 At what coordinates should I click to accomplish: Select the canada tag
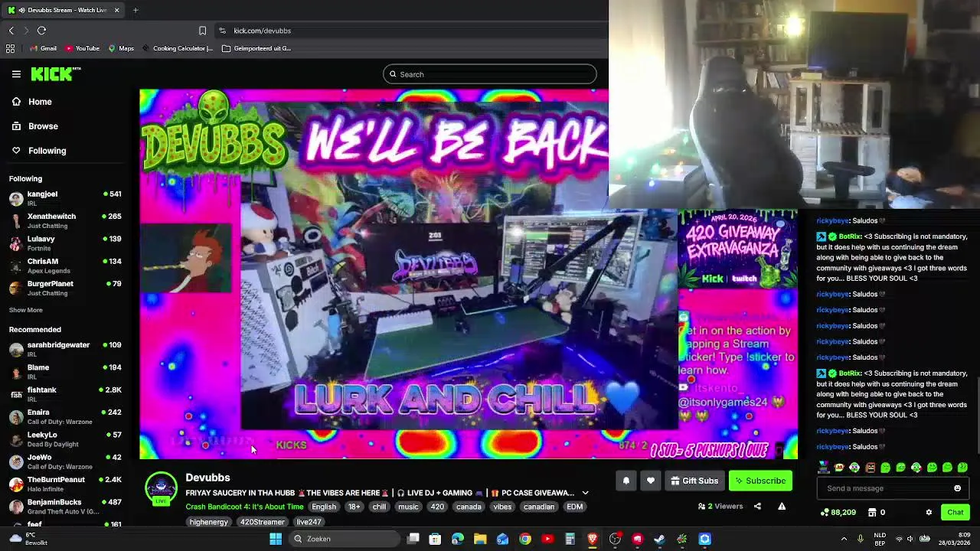click(469, 507)
